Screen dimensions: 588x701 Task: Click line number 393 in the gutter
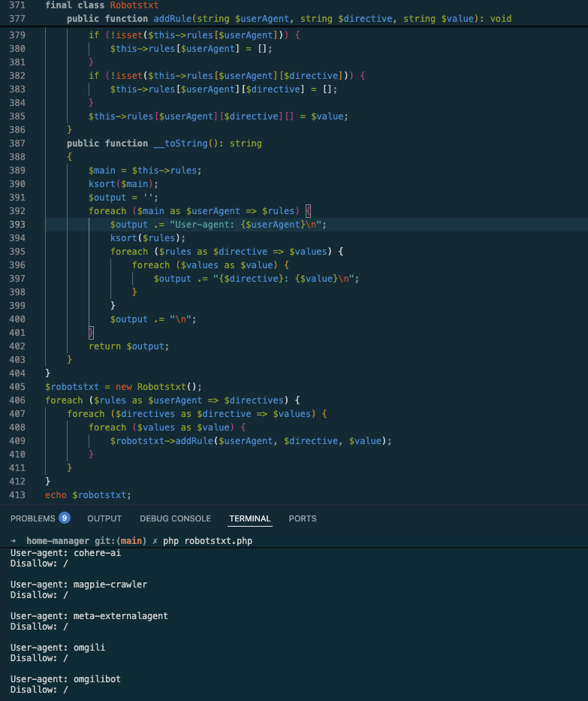(17, 225)
